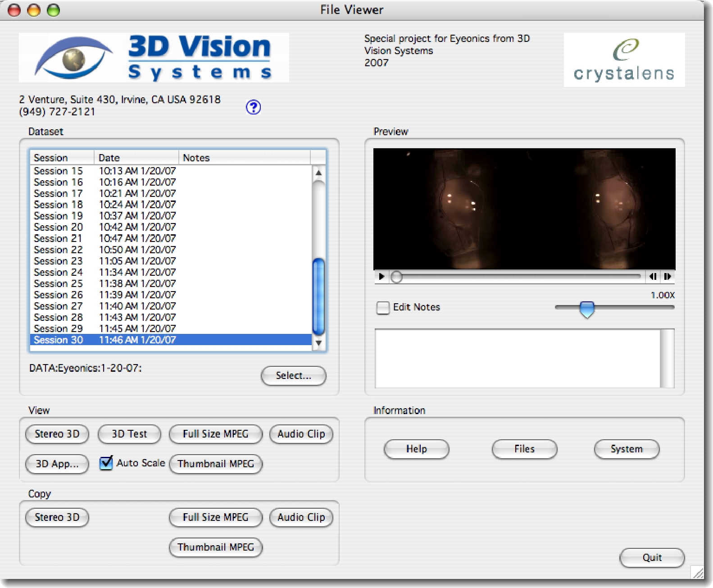Click Stereo 3D in the View section
Screen dimensions: 713x588
tap(57, 434)
